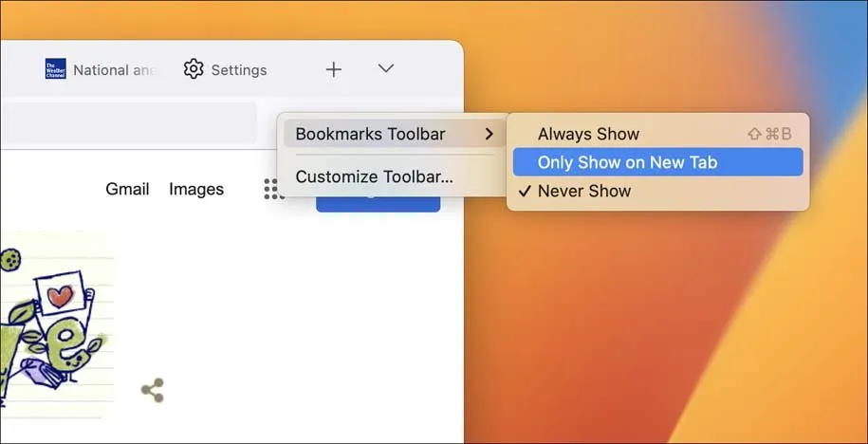Open the Bookmarks Toolbar menu entry

[x=370, y=134]
